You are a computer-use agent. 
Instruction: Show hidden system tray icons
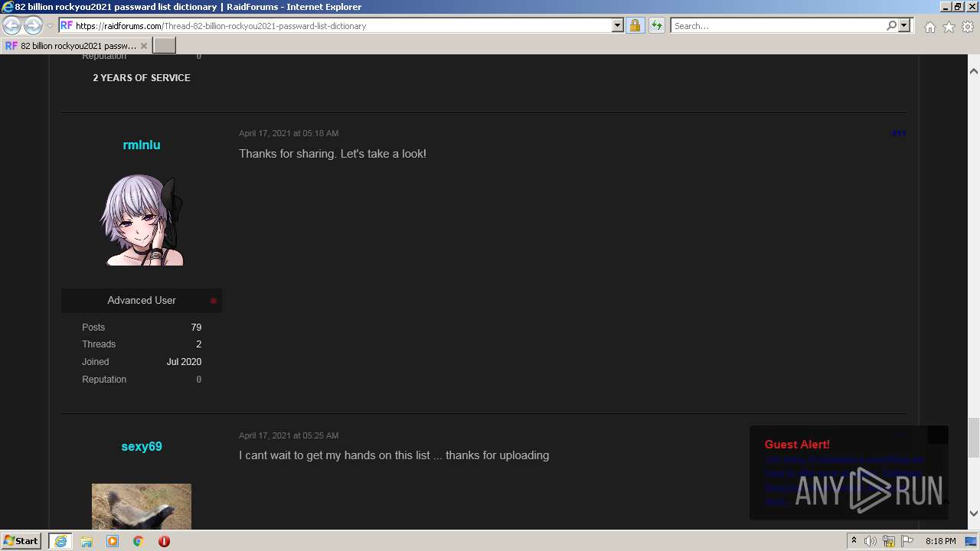pos(854,541)
